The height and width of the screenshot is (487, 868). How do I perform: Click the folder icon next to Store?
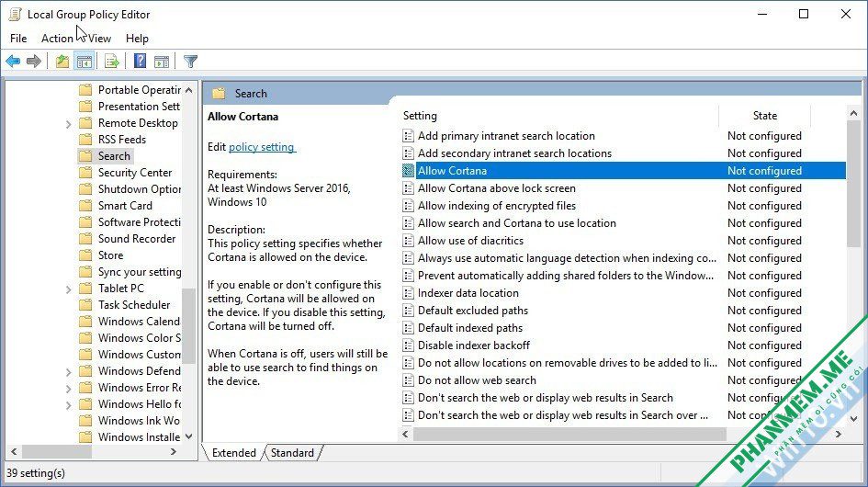coord(85,255)
